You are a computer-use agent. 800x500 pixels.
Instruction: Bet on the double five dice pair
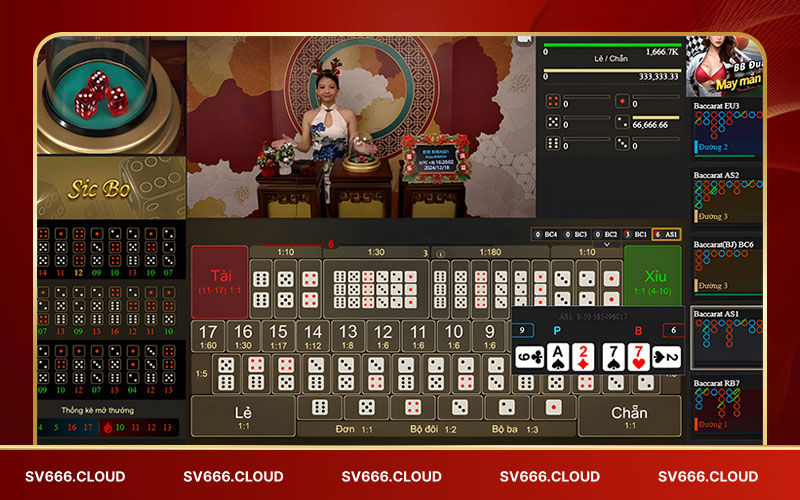click(x=286, y=289)
